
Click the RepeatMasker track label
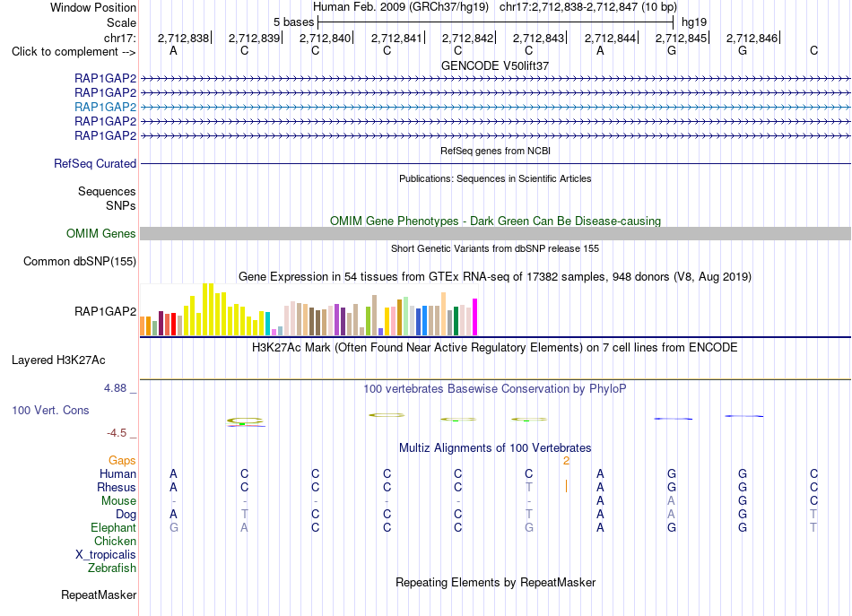pyautogui.click(x=99, y=594)
